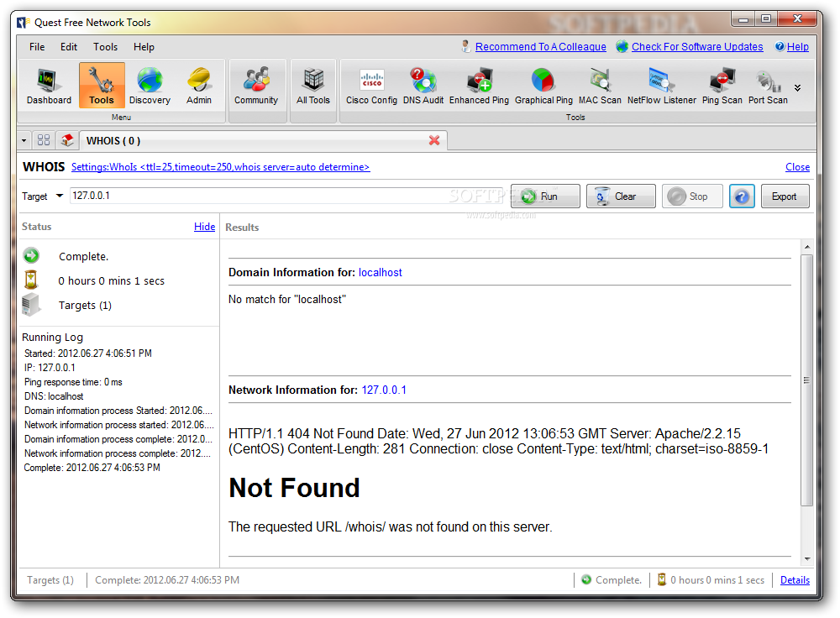Click the home icon beside WHOIS tab
840x618 pixels.
[67, 140]
